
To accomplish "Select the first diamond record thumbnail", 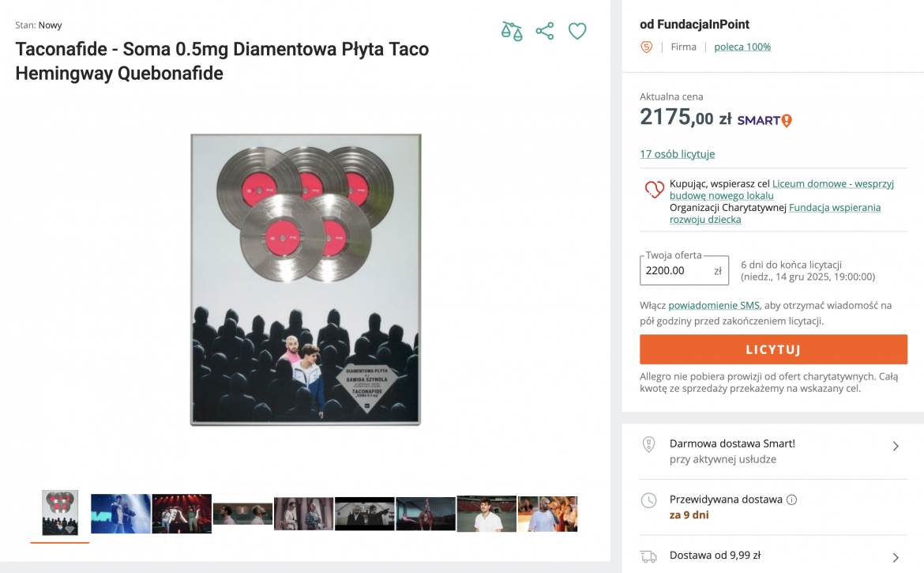I will click(x=60, y=513).
